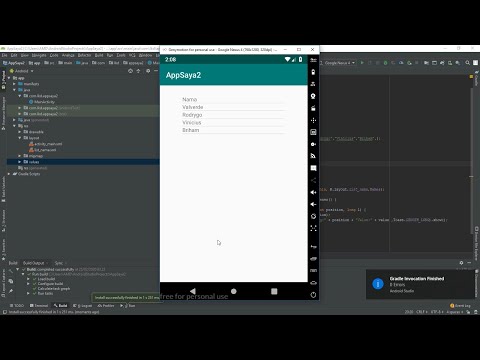Viewport: 480px width, 360px height.
Task: Click Load build task row
Action: [44, 279]
